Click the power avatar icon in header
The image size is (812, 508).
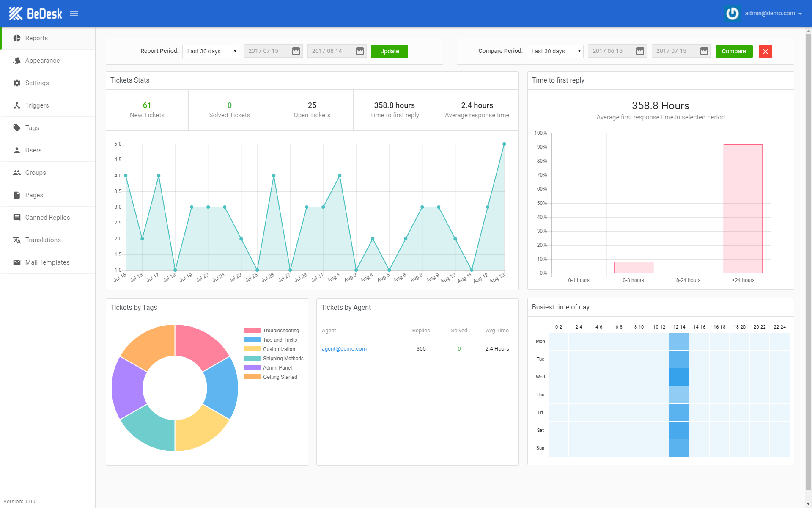732,14
